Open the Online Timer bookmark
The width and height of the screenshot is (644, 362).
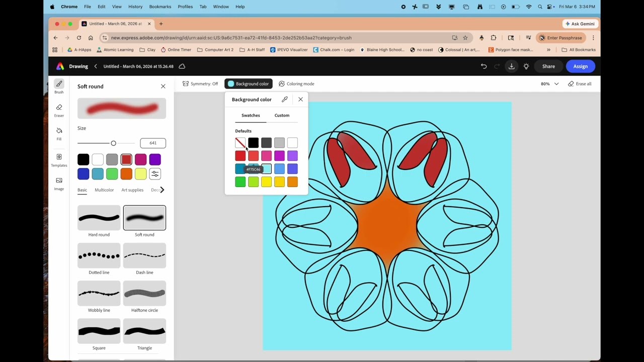(176, 50)
